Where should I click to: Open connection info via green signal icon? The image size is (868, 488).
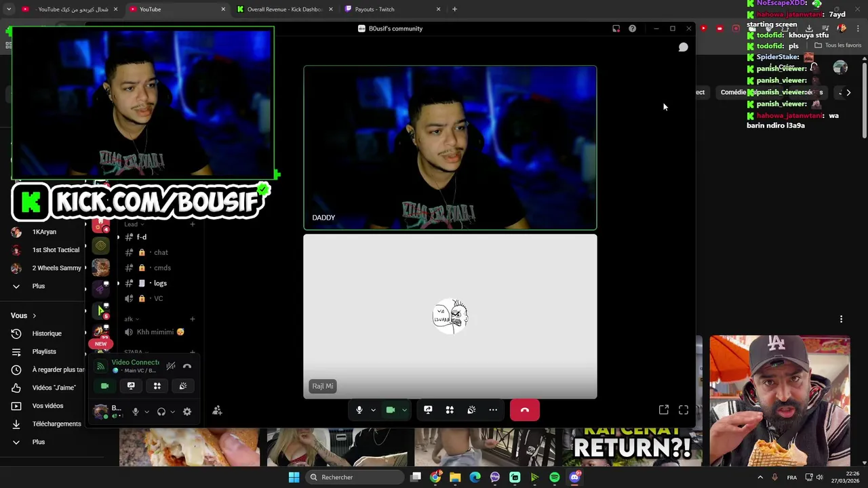click(x=100, y=366)
